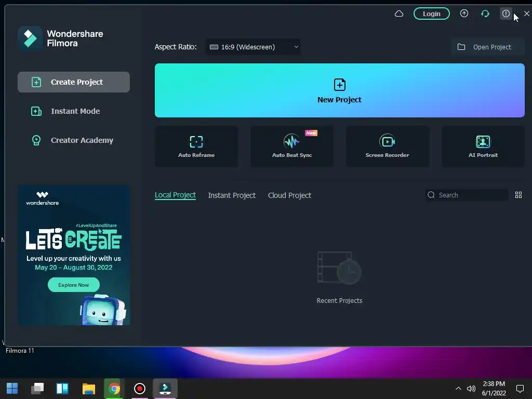This screenshot has width=532, height=399.
Task: Switch to Instant Mode
Action: [x=74, y=111]
